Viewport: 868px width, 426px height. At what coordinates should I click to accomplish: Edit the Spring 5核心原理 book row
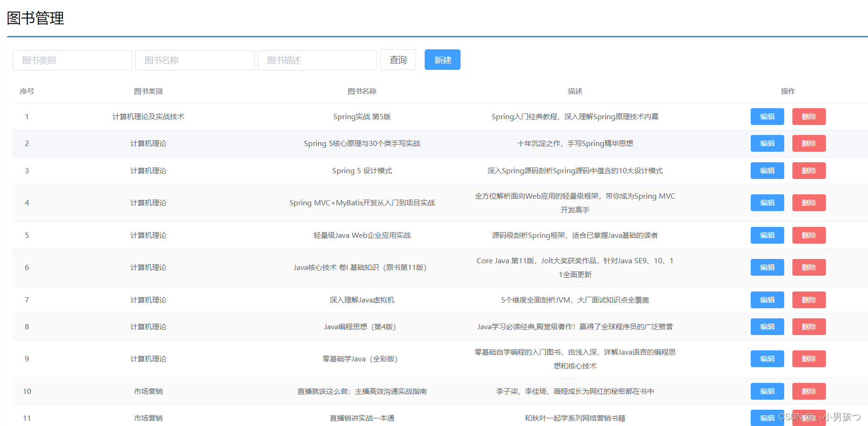coord(767,144)
